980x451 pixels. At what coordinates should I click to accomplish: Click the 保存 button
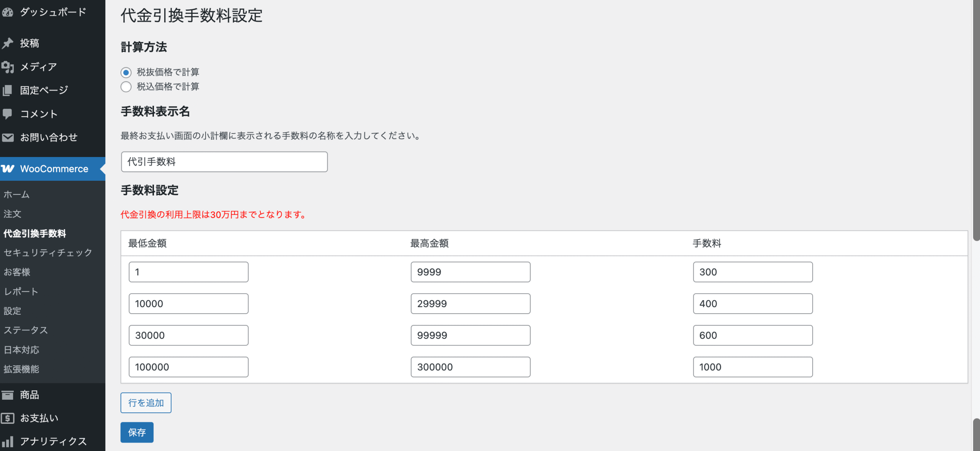(x=137, y=433)
